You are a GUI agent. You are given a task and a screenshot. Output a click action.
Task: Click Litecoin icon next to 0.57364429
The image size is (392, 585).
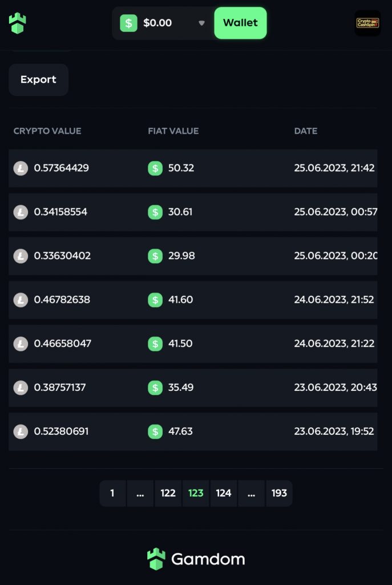[21, 169]
